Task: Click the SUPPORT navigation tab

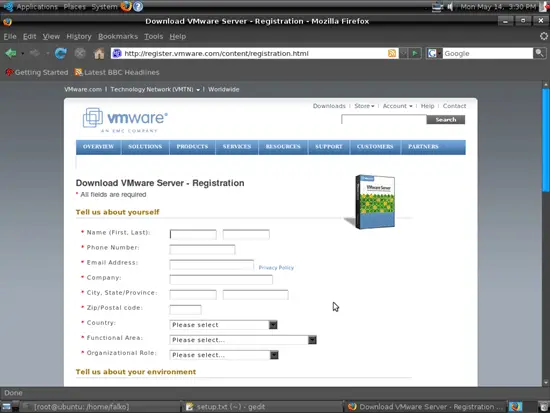Action: coord(329,147)
